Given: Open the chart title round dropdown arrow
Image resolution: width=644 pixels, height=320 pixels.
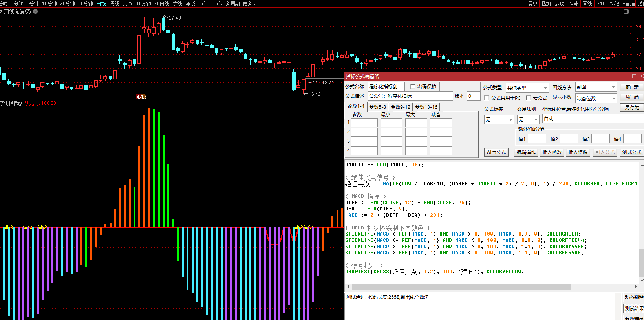Looking at the screenshot, I should [35, 11].
